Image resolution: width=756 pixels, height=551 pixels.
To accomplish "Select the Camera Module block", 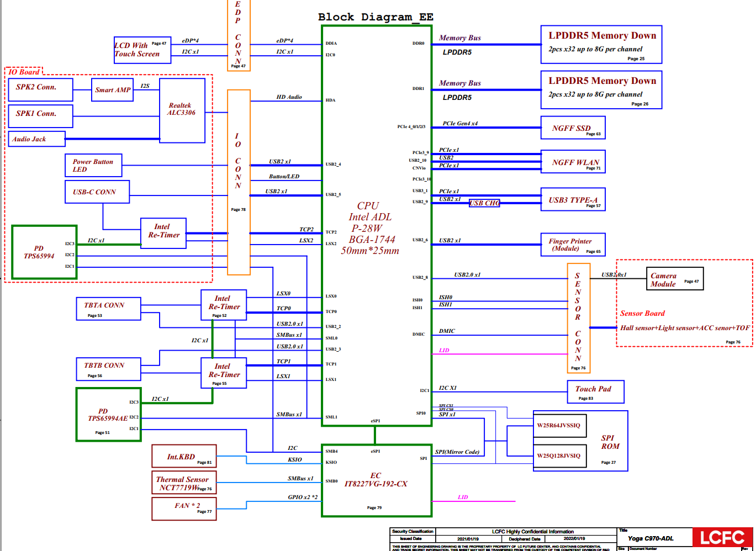I will tap(675, 279).
